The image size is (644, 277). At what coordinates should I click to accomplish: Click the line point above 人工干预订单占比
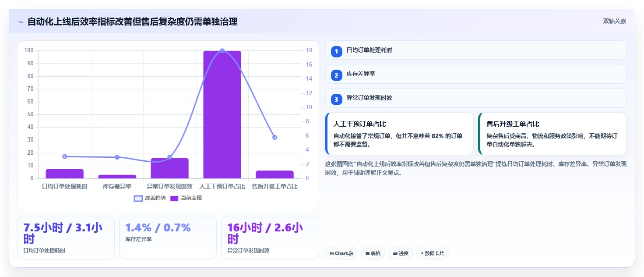click(x=222, y=51)
